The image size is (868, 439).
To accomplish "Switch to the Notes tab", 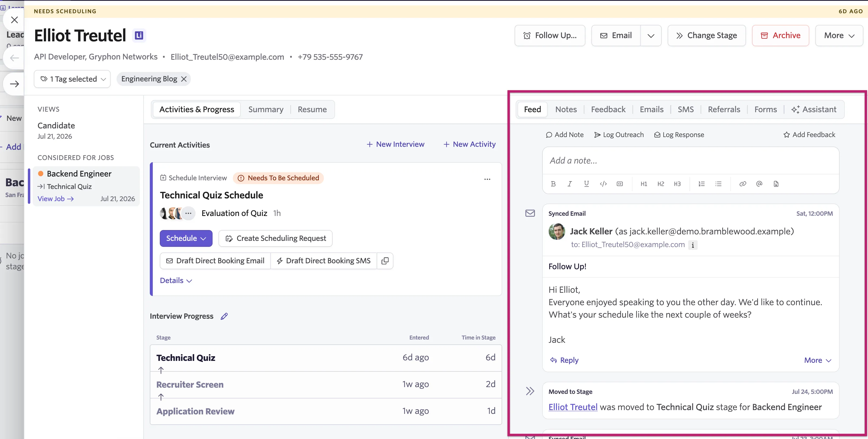I will coord(566,109).
